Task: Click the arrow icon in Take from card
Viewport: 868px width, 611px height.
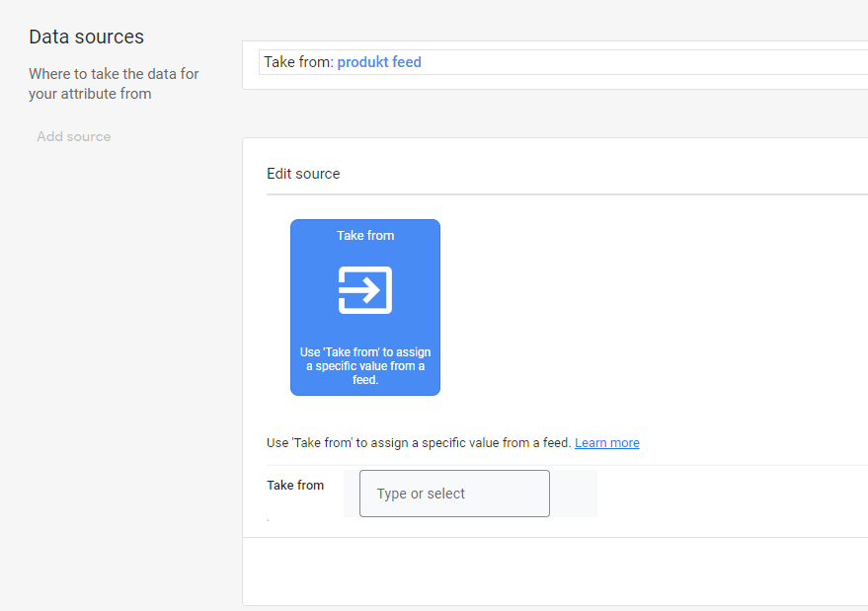Action: pos(365,290)
